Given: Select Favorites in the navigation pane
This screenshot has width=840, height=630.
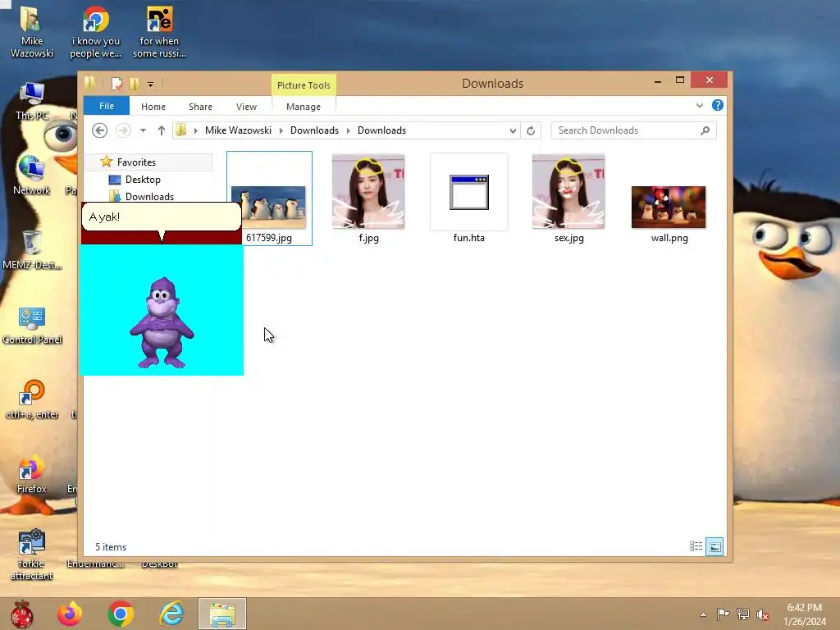Looking at the screenshot, I should click(x=136, y=162).
